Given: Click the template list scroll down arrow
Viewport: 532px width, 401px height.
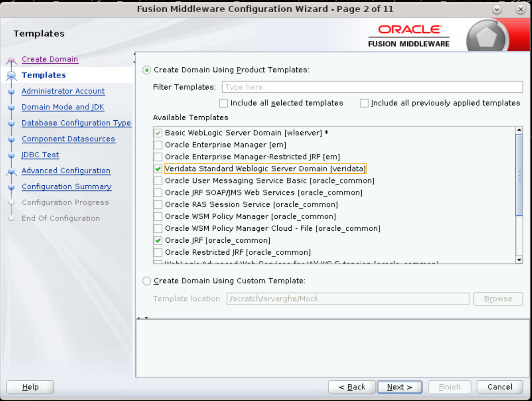Looking at the screenshot, I should tap(519, 260).
